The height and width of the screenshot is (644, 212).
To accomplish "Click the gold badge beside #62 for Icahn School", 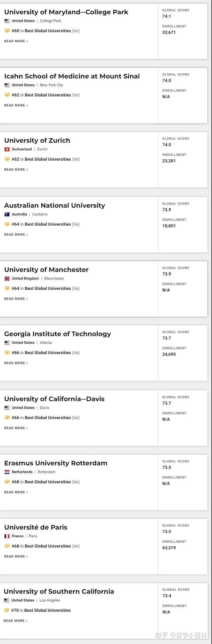I will 7,95.
